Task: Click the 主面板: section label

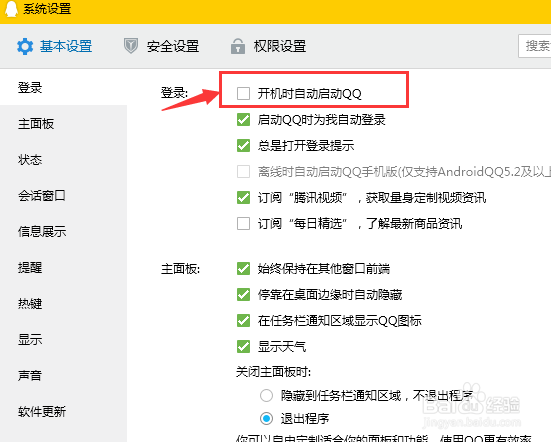Action: point(180,269)
